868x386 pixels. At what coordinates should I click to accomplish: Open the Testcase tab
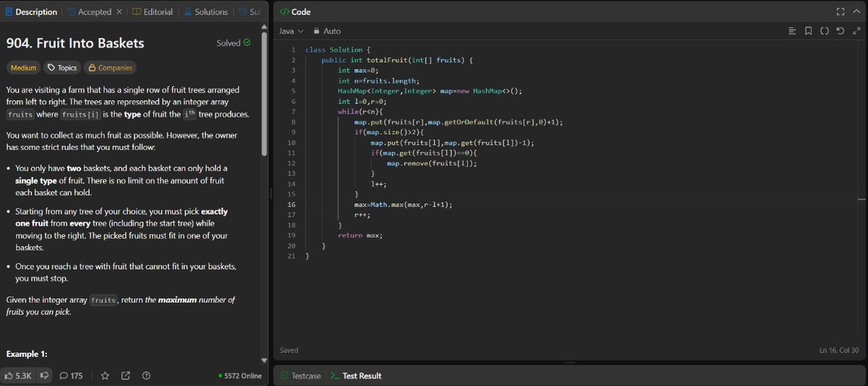click(x=301, y=376)
